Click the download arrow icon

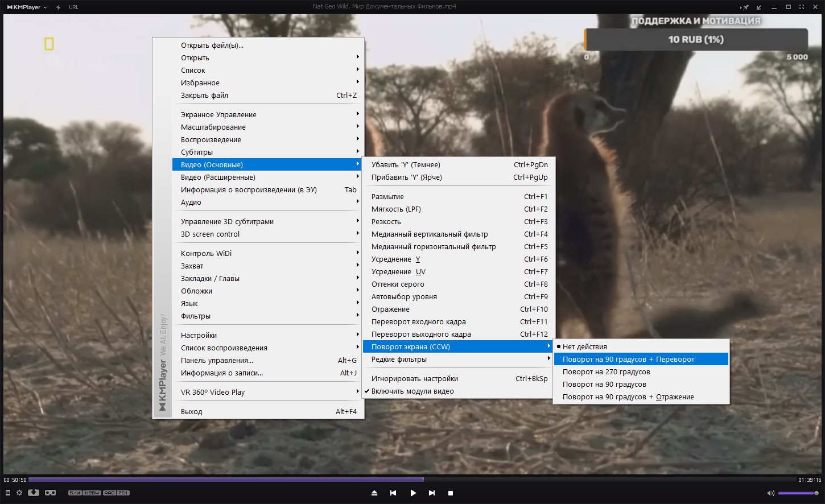(34, 493)
